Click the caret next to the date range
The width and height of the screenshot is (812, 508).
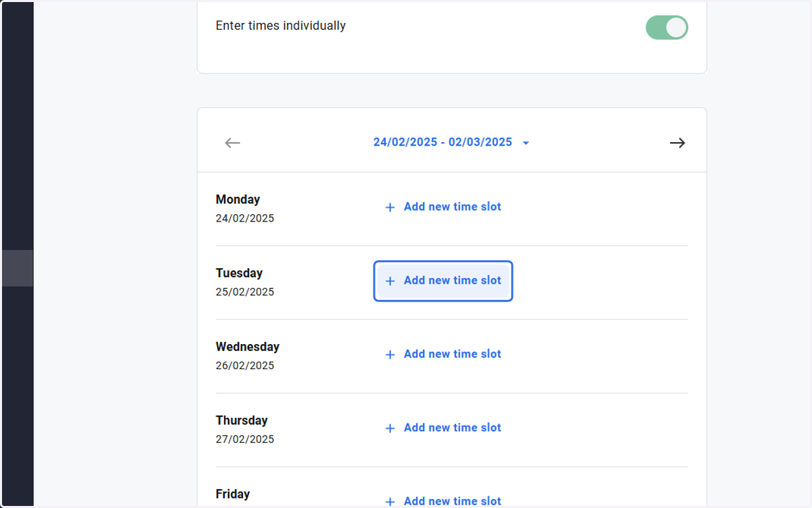tap(526, 143)
